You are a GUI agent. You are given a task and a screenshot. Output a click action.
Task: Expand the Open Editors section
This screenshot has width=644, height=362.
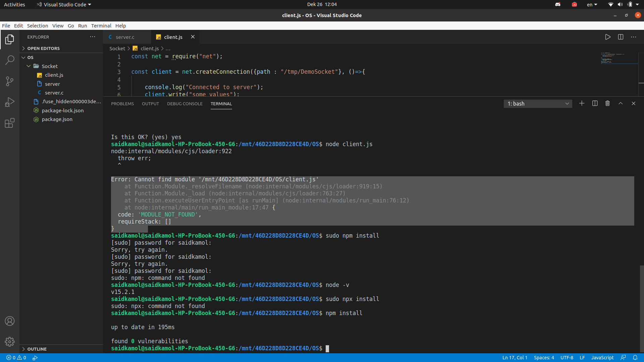click(61, 48)
